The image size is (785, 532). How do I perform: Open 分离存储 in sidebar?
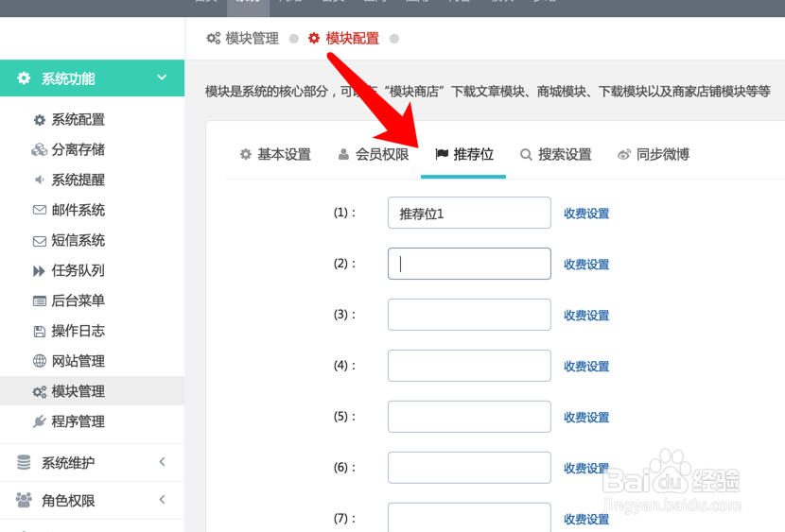(x=78, y=149)
